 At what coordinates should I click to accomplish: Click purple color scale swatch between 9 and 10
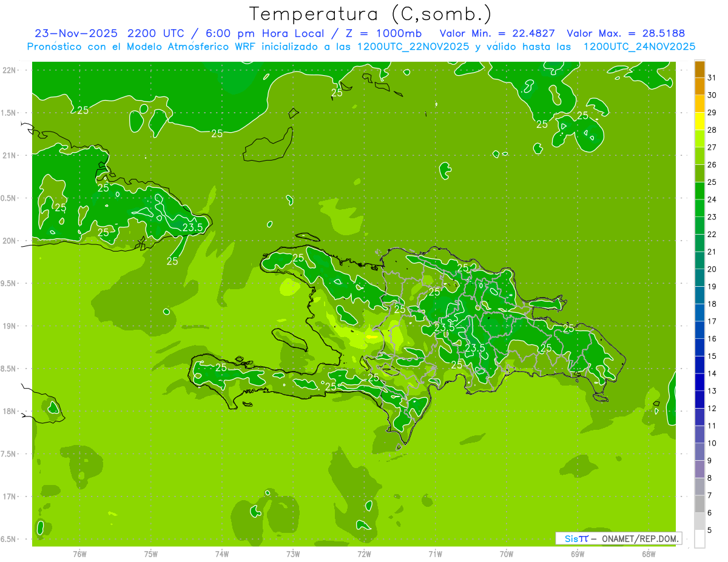click(x=699, y=452)
